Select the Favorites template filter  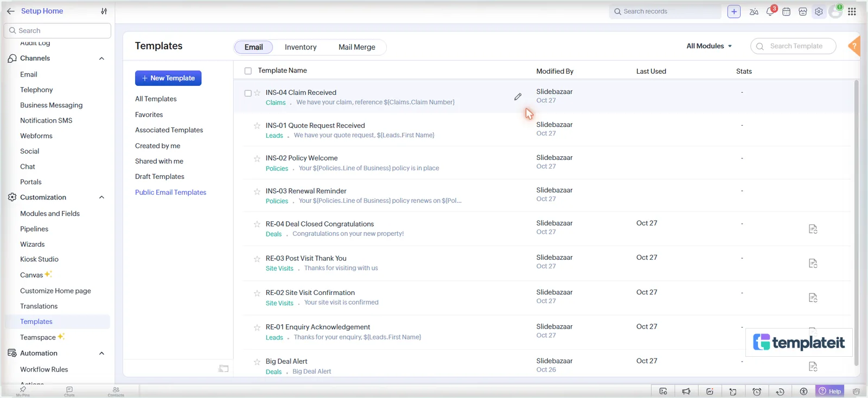pos(149,114)
